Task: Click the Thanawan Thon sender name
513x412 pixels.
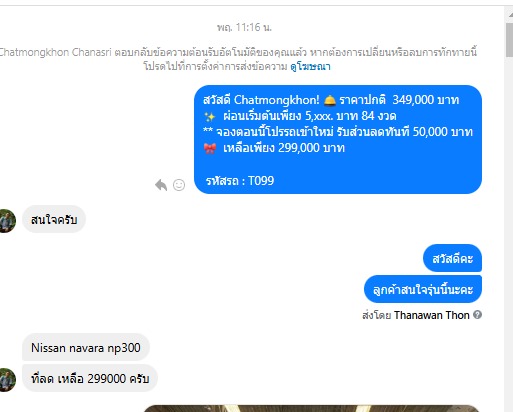Action: (x=432, y=315)
